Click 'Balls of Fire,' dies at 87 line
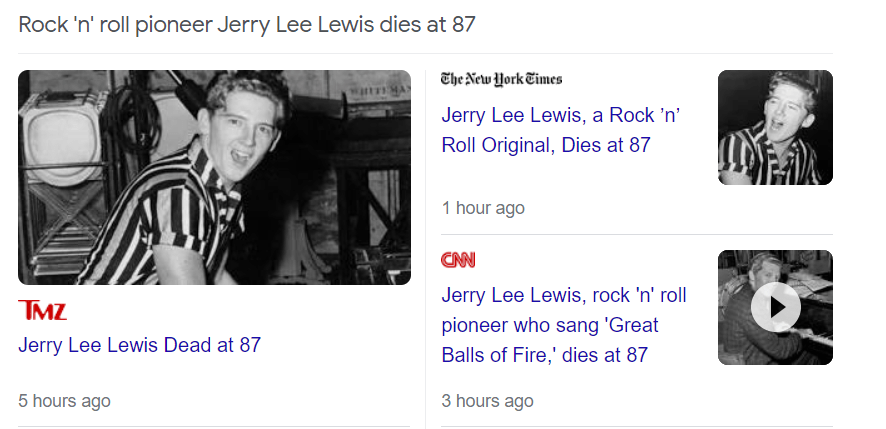This screenshot has height=429, width=886. point(544,355)
